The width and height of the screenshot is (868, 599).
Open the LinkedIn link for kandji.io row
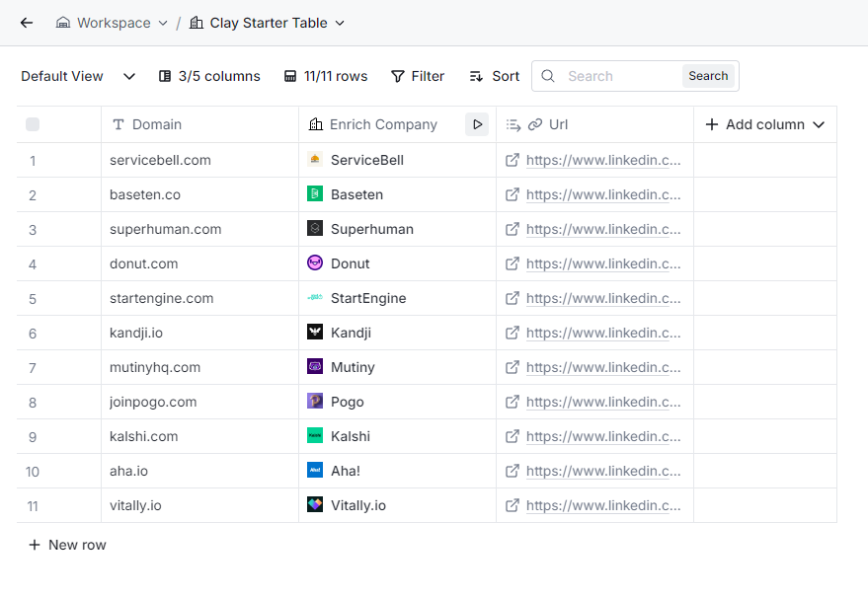tap(603, 333)
